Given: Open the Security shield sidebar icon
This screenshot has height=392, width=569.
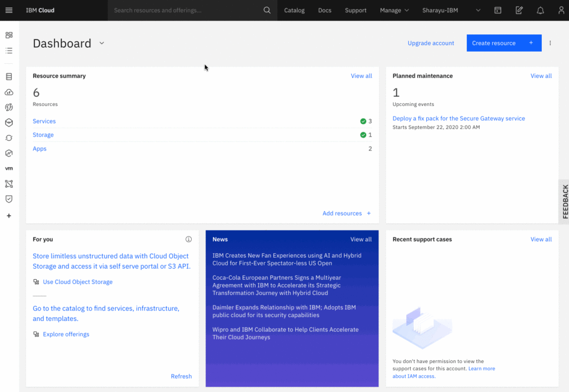Looking at the screenshot, I should [x=9, y=199].
